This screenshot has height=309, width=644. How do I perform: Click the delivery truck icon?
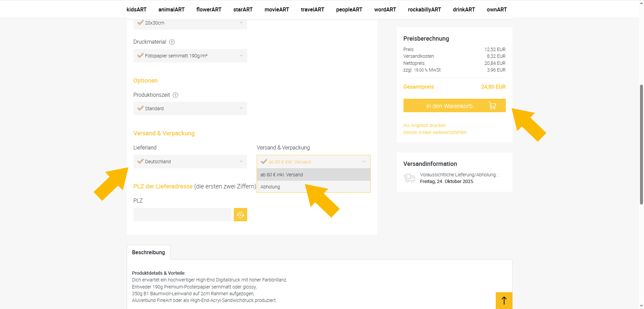tap(409, 178)
